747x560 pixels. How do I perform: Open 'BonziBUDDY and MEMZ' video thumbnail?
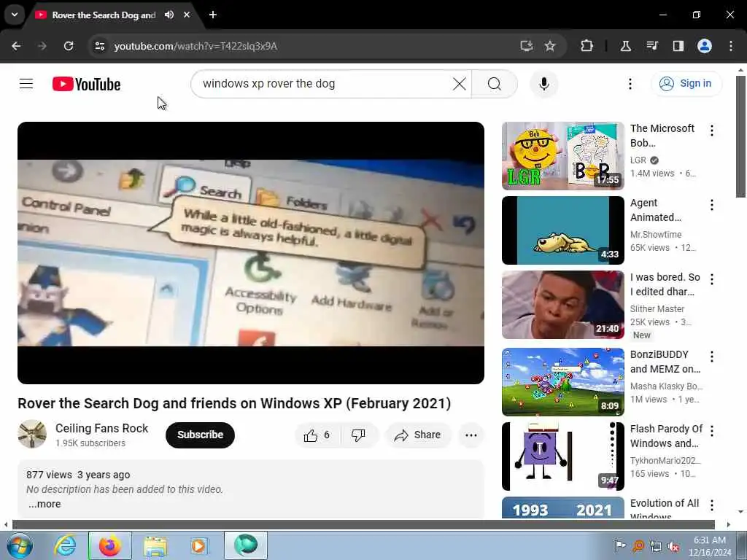562,382
